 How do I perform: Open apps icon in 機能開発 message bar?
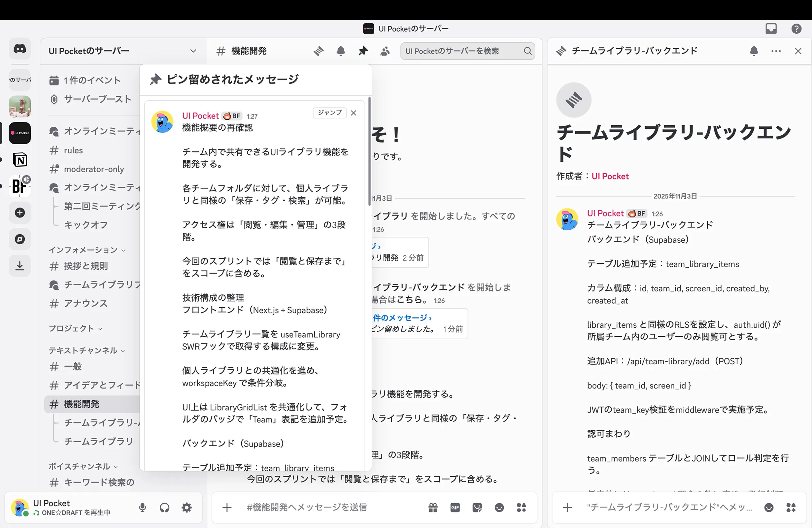[x=521, y=508]
